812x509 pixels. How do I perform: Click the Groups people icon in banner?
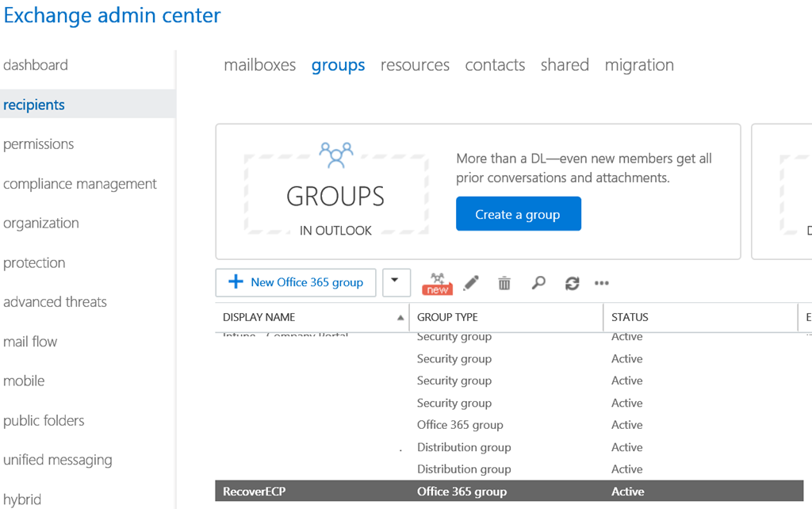(x=335, y=155)
